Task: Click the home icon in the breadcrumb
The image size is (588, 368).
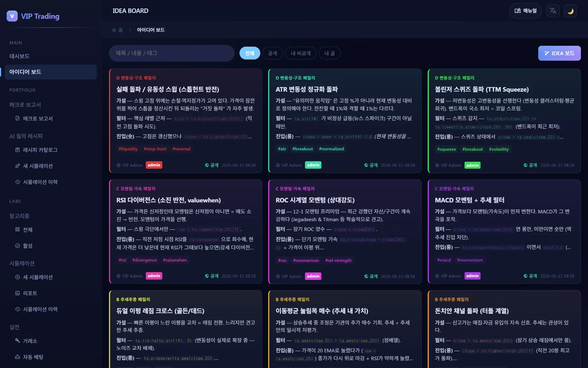Action: (114, 30)
